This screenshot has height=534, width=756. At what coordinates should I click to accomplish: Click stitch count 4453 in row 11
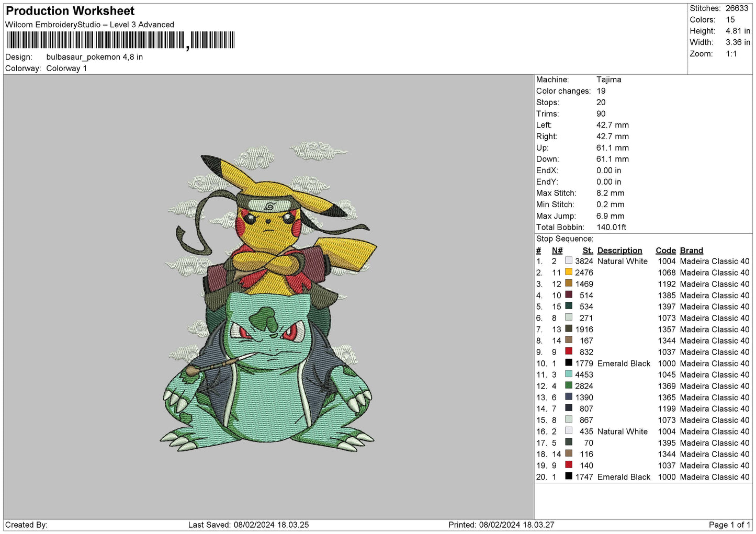584,374
